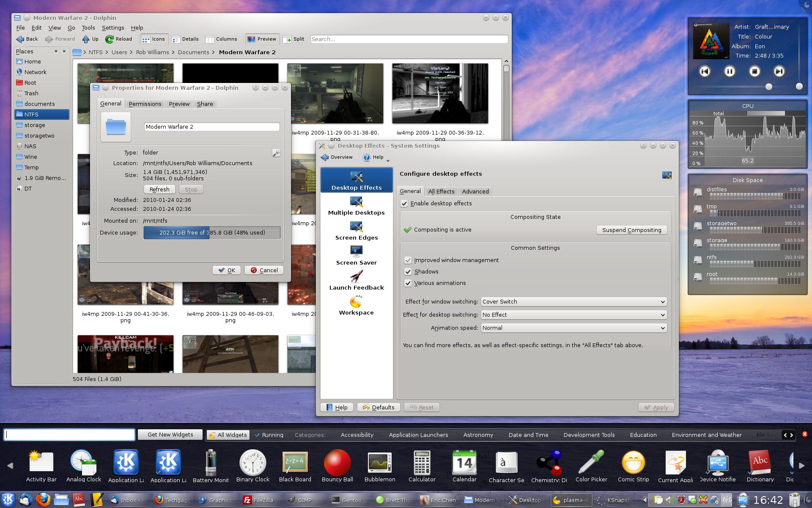This screenshot has width=812, height=508.
Task: Toggle the Shadows checkbox
Action: (x=408, y=272)
